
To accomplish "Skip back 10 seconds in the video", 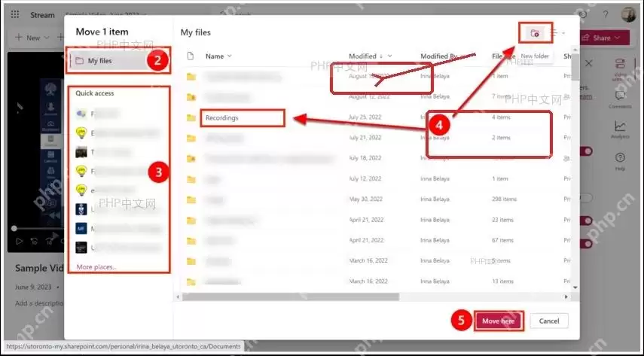I will click(x=35, y=241).
